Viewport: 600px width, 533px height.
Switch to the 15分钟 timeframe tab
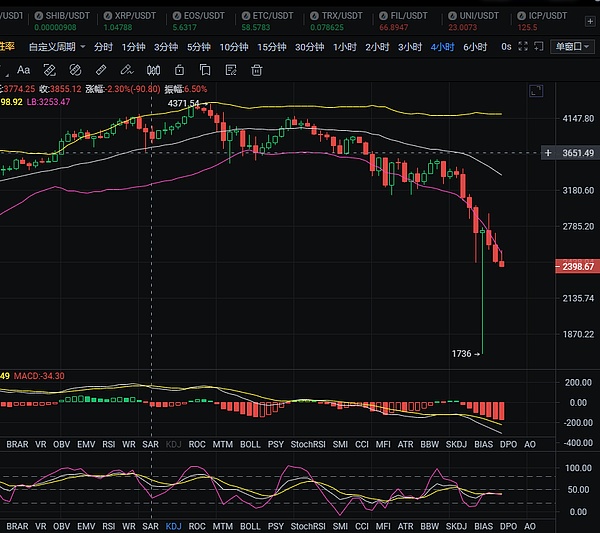tap(271, 47)
